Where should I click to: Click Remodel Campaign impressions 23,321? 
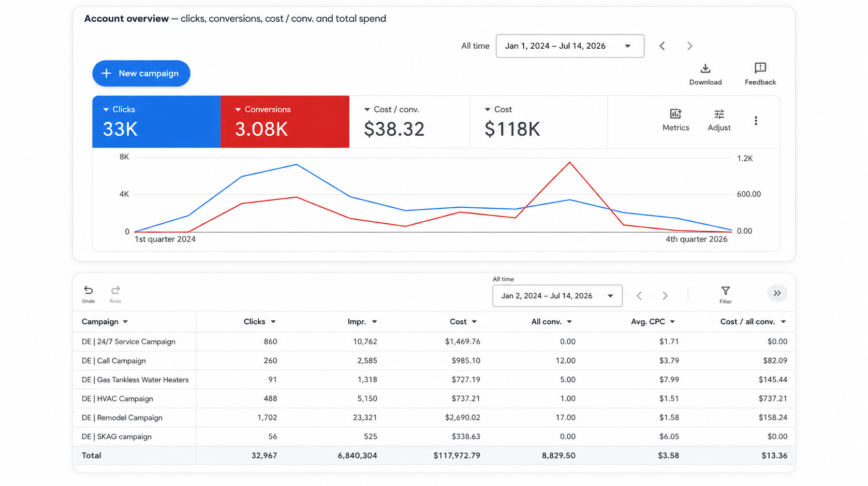(x=365, y=418)
